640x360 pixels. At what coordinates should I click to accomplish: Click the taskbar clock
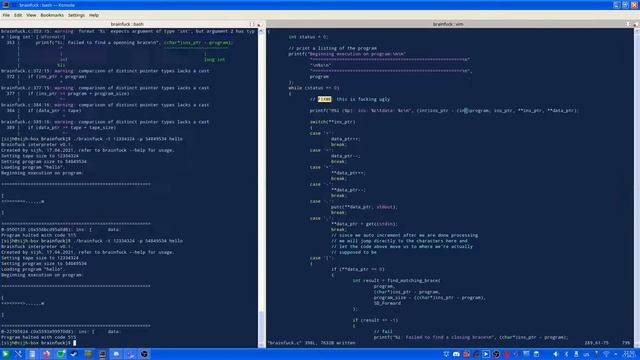(x=629, y=354)
